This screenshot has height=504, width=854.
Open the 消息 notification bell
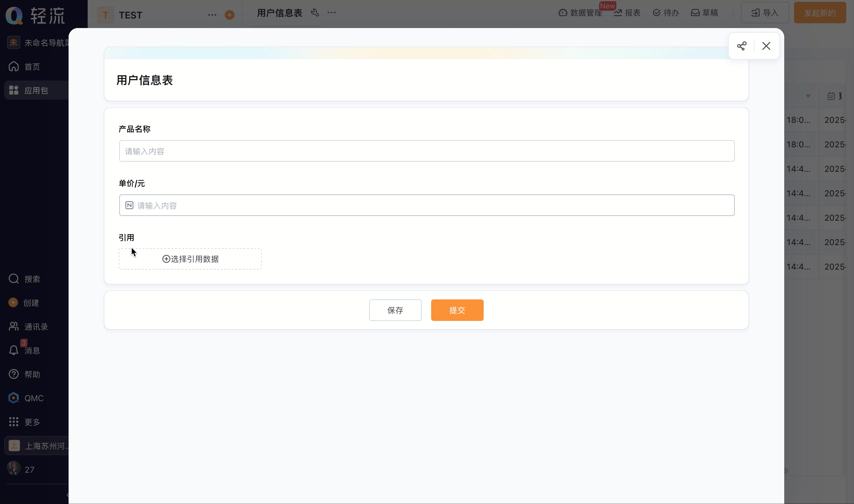[14, 350]
